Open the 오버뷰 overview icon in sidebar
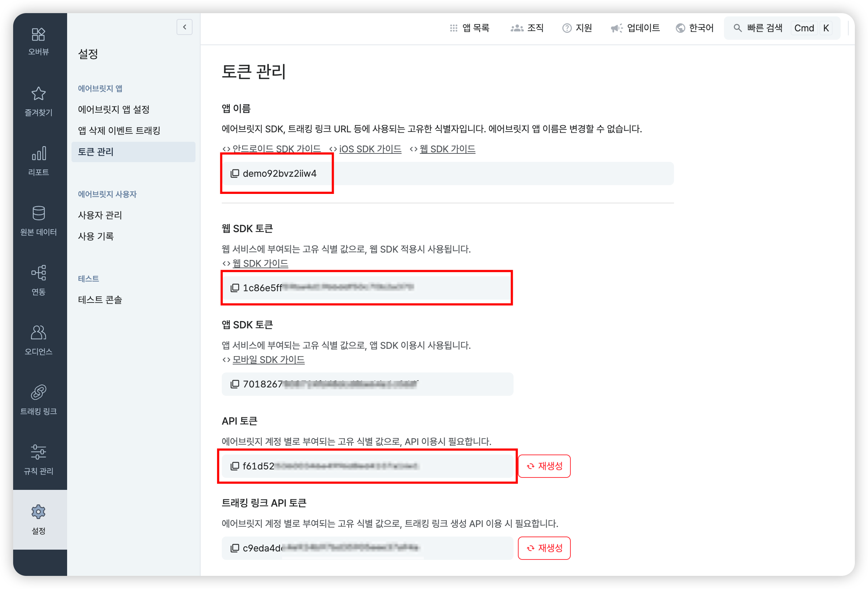The image size is (868, 589). pos(38,35)
